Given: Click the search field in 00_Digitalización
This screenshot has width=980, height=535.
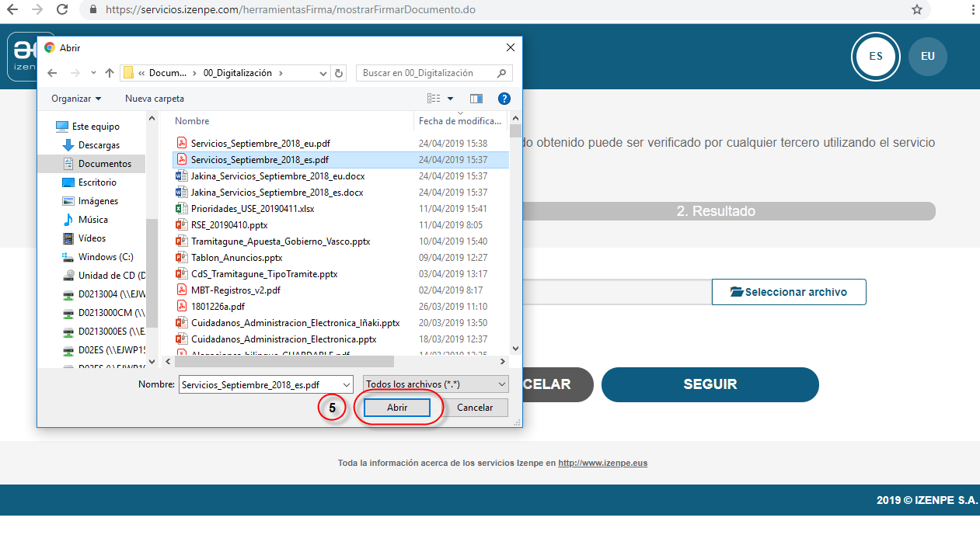Looking at the screenshot, I should click(426, 73).
